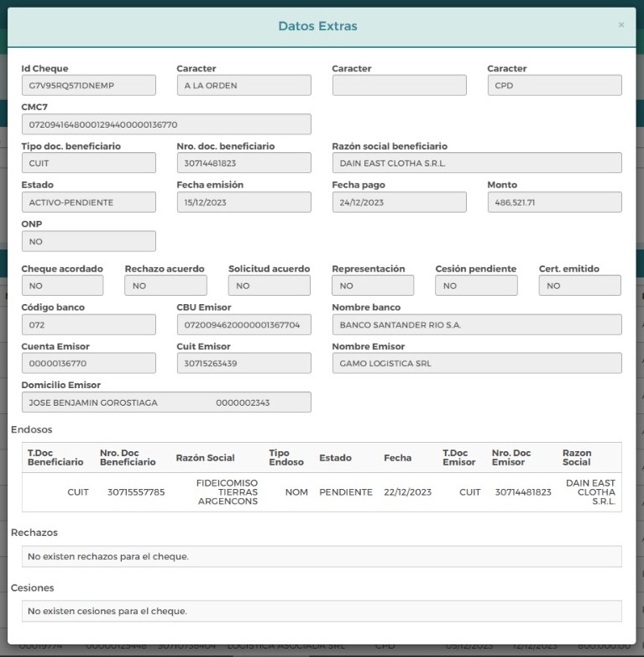The image size is (644, 657).
Task: Click Cuit Emisor field 30715263439
Action: point(243,363)
